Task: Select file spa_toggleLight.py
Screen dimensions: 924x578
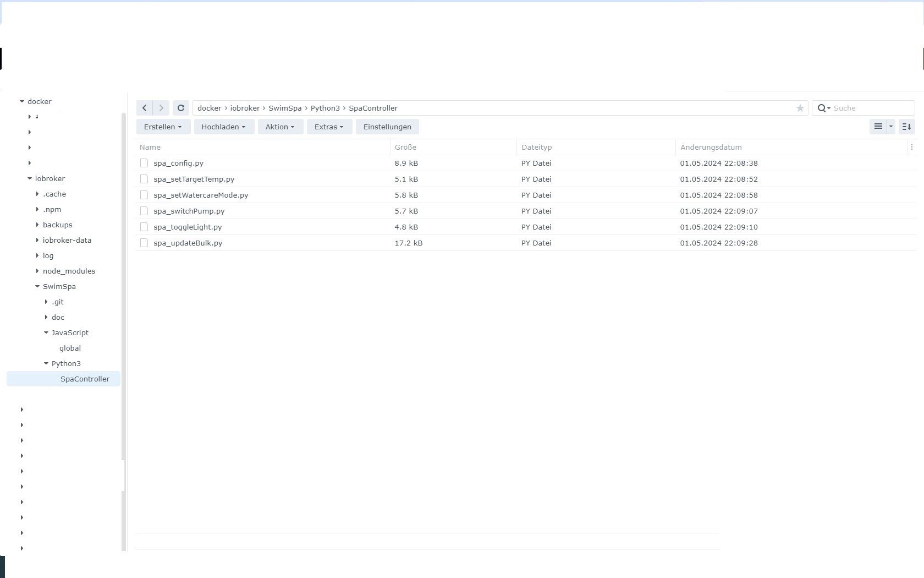Action: [188, 227]
